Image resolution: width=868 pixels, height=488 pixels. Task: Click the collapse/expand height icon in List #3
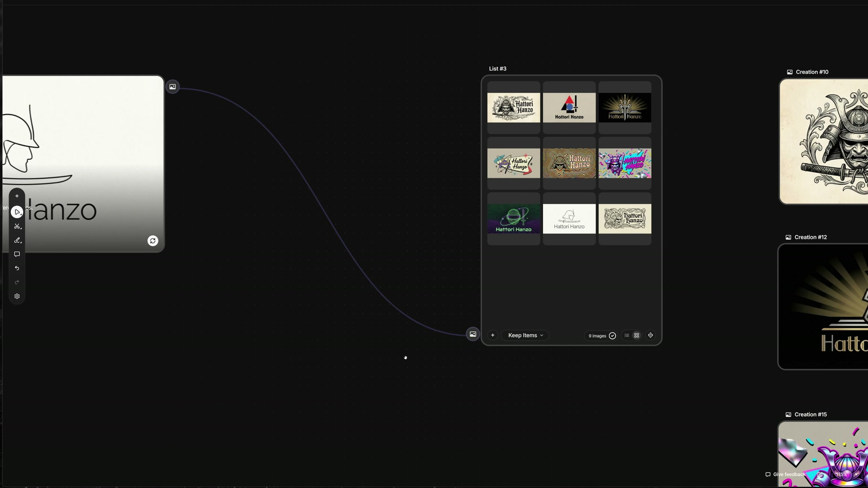click(x=650, y=335)
